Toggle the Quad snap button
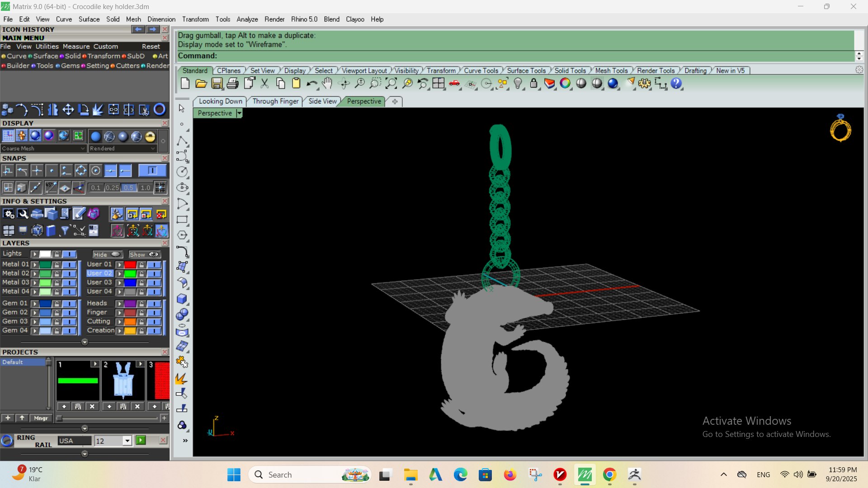 point(81,170)
